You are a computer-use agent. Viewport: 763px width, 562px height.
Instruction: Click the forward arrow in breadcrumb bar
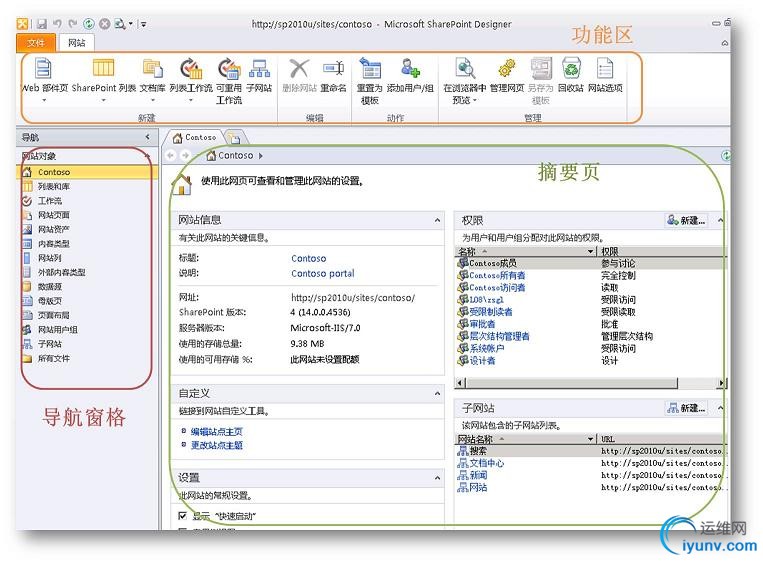coord(185,155)
